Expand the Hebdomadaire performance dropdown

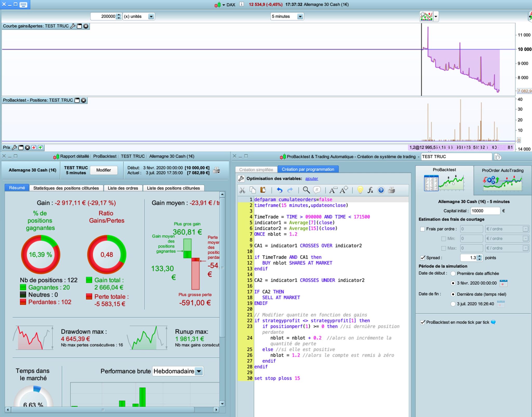[199, 371]
